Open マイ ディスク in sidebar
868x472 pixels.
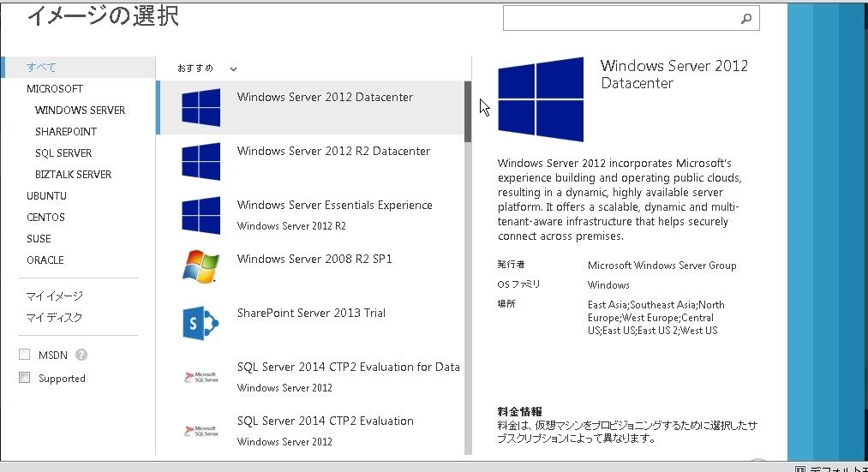click(x=54, y=318)
